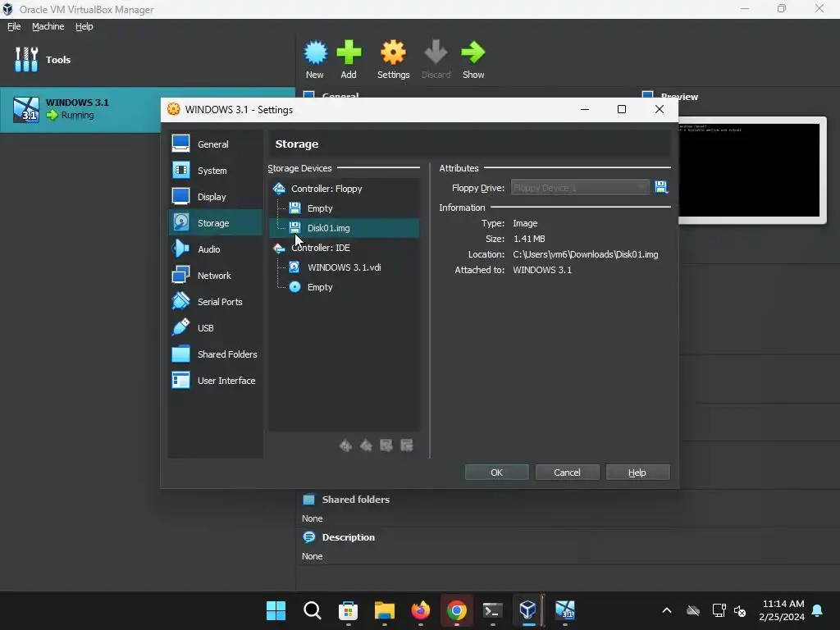Open Search from the taskbar

point(313,610)
